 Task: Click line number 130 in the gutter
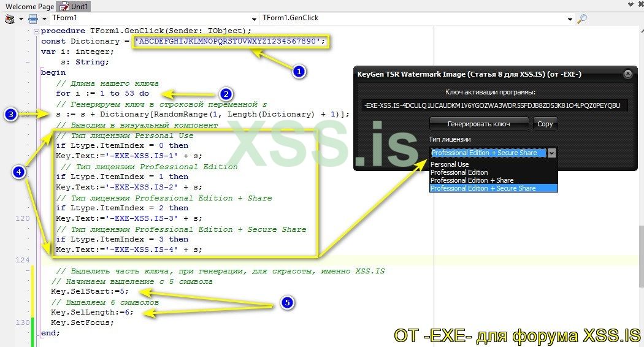(23, 322)
